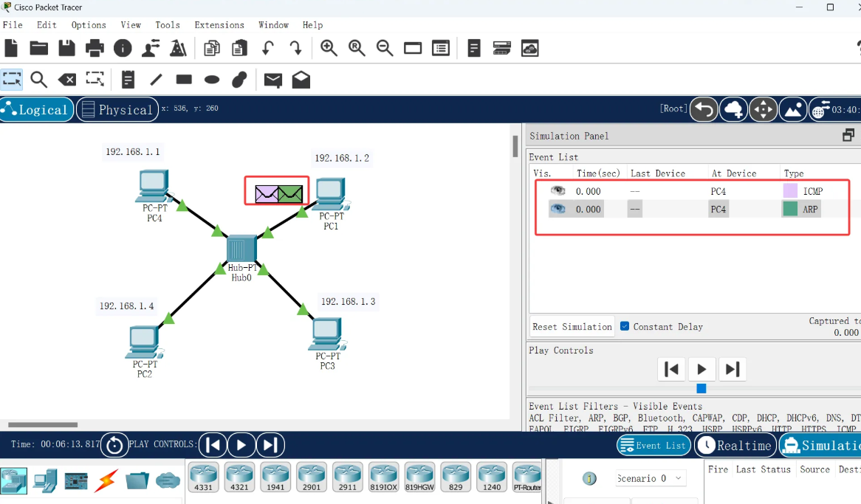
Task: Toggle visibility eye of ICMP event
Action: (x=558, y=190)
